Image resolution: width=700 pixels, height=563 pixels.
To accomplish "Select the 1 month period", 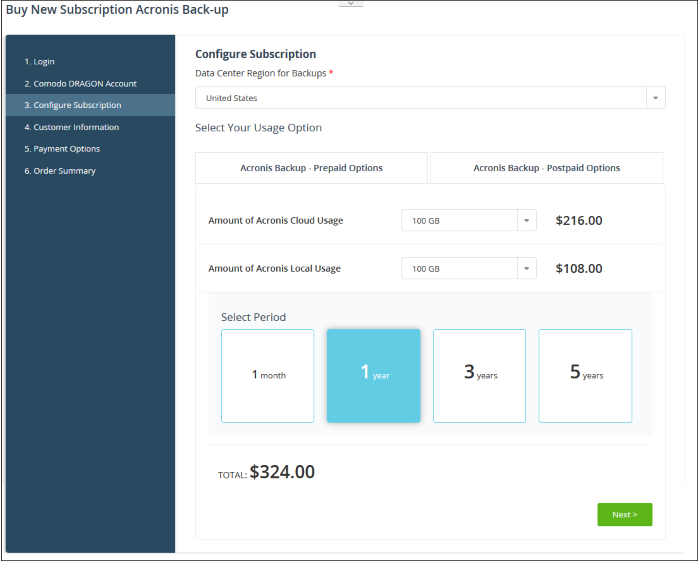I will coord(267,376).
